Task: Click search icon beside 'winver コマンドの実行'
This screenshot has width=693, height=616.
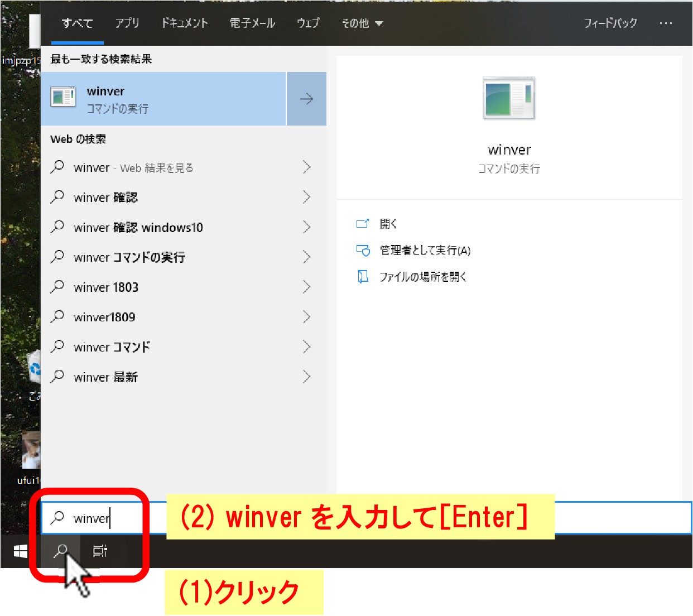Action: pos(57,257)
